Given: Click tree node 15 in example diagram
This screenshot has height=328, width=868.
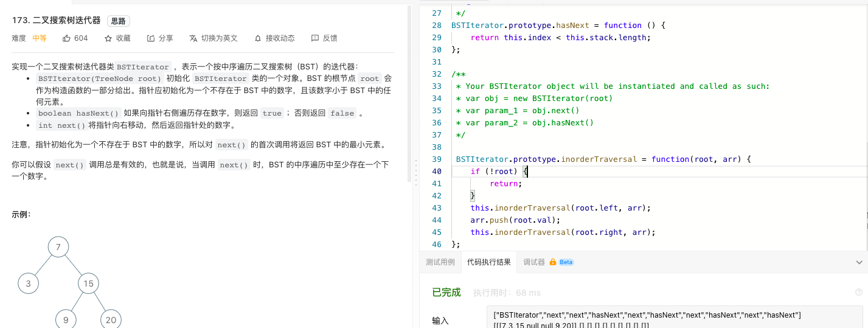Looking at the screenshot, I should tap(89, 284).
